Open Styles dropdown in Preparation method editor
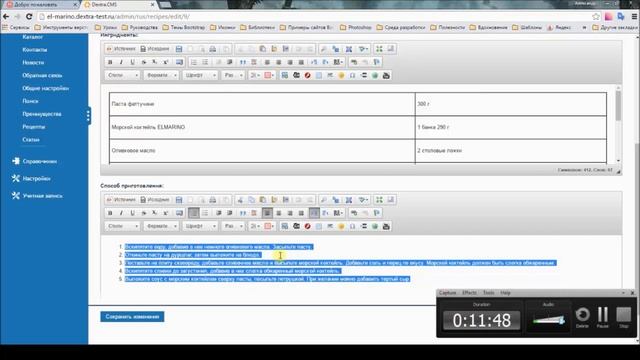The image size is (640, 360). [x=122, y=226]
